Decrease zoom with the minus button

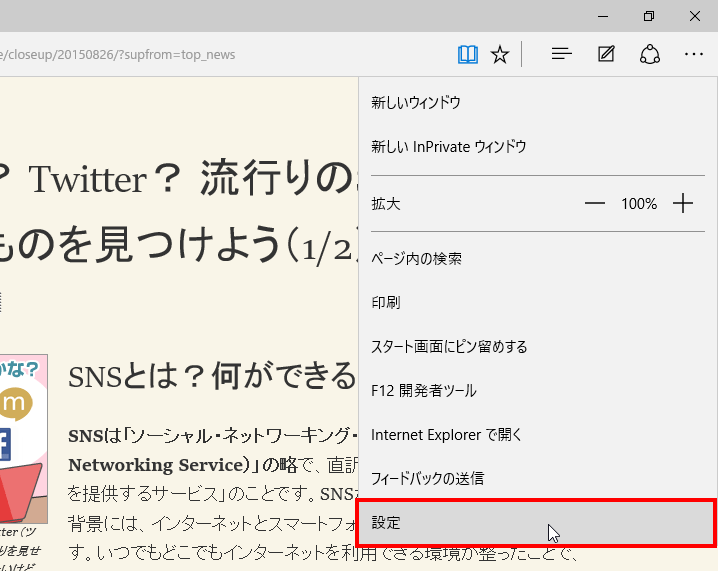click(x=595, y=204)
